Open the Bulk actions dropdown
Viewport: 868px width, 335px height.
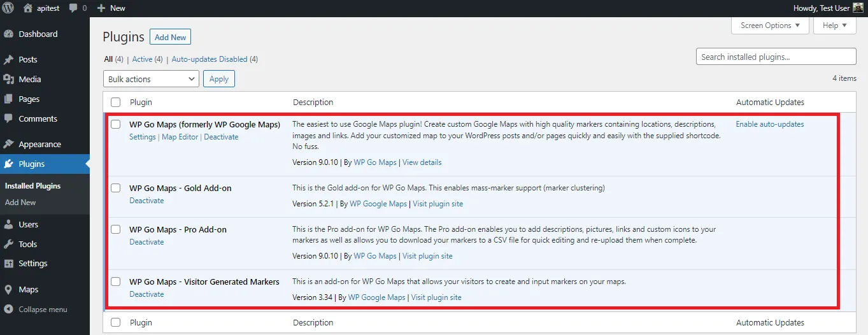pos(151,79)
